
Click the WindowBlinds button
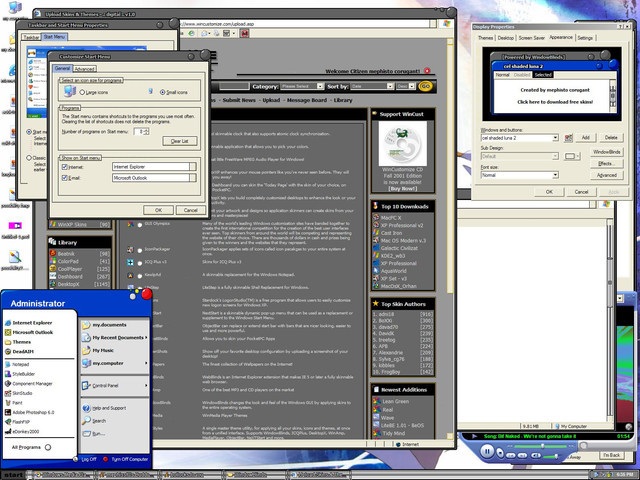[607, 152]
